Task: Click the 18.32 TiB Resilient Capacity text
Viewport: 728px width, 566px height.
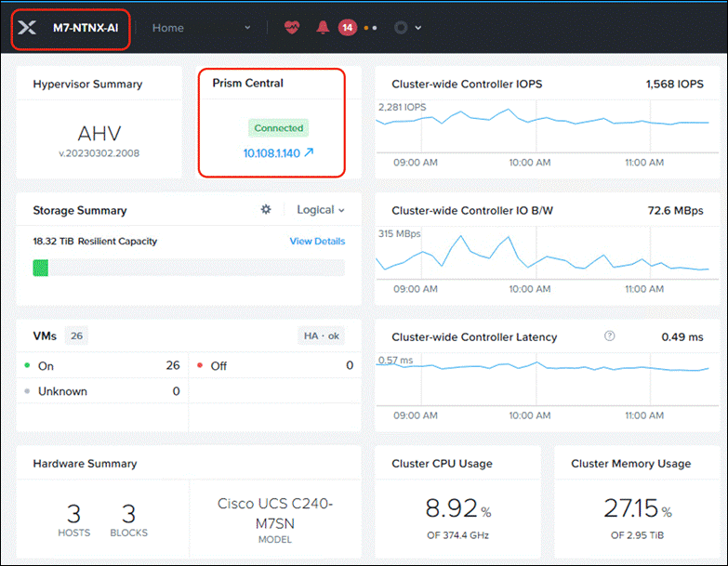Action: [95, 242]
